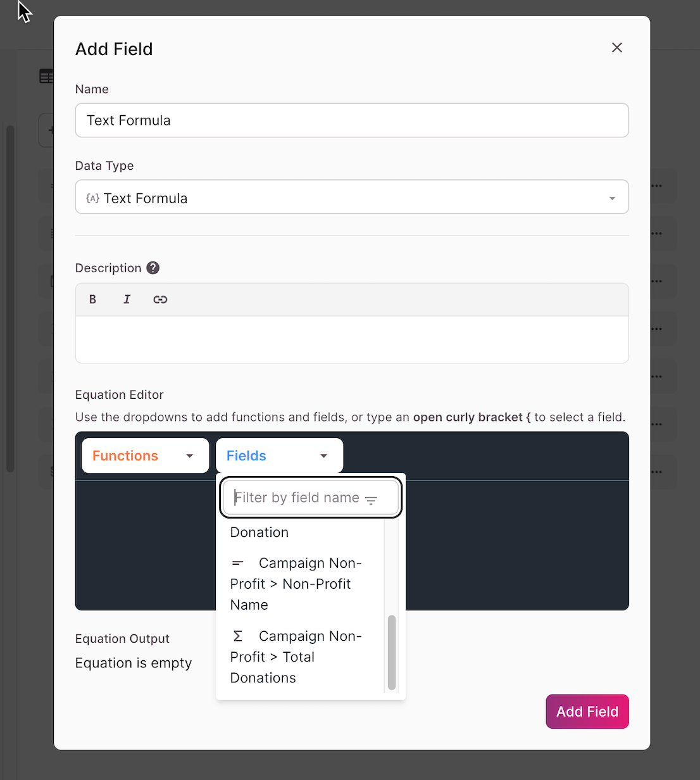Click the Filter by field name input
This screenshot has width=700, height=780.
click(x=297, y=498)
